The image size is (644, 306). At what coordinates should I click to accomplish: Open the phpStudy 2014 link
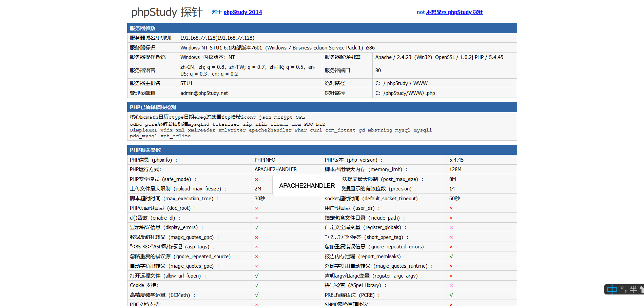242,12
